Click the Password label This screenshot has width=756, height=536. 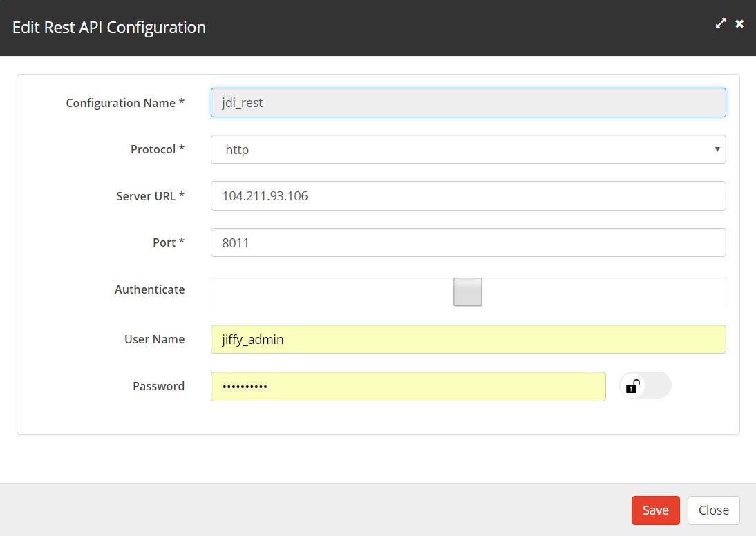pos(158,385)
